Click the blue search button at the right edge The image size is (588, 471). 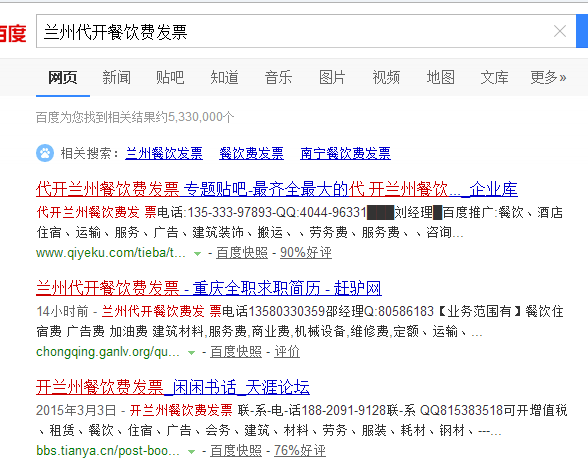pos(582,31)
